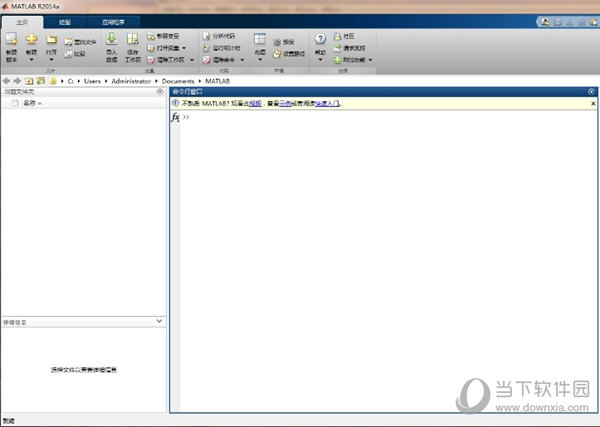Click the Examples (示例) link in banner
Image resolution: width=600 pixels, height=427 pixels.
[285, 103]
